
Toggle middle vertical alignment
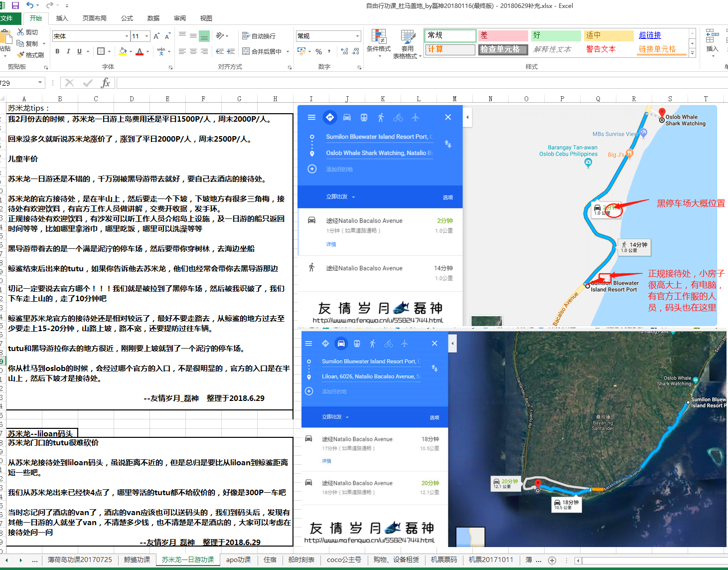193,36
